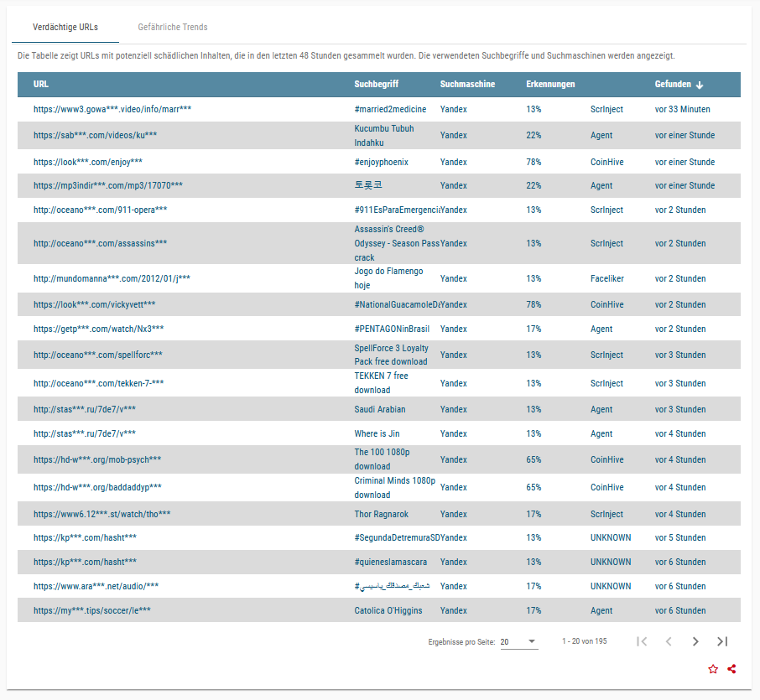Sort by the Suchmaschine column header
The width and height of the screenshot is (760, 700).
[x=467, y=85]
